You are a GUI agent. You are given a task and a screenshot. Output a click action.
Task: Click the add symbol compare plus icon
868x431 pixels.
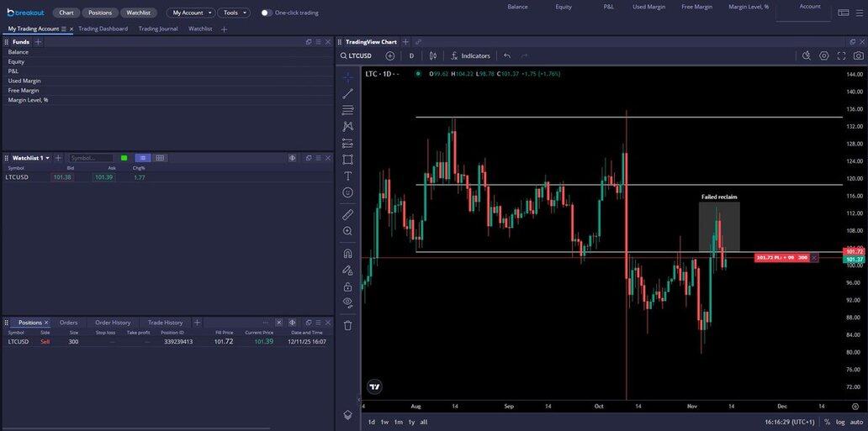tap(389, 56)
